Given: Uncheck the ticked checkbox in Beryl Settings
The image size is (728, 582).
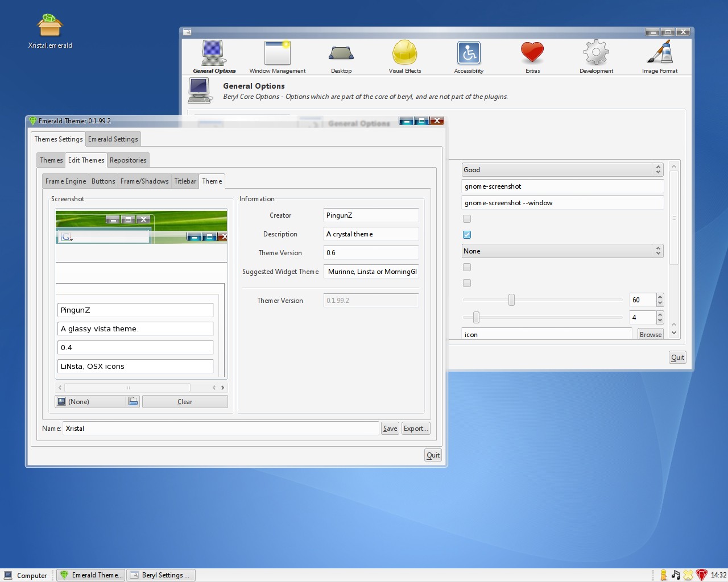Looking at the screenshot, I should pyautogui.click(x=467, y=235).
